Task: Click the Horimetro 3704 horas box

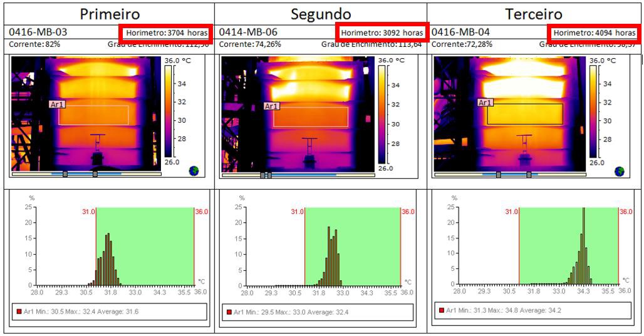Action: coord(165,33)
